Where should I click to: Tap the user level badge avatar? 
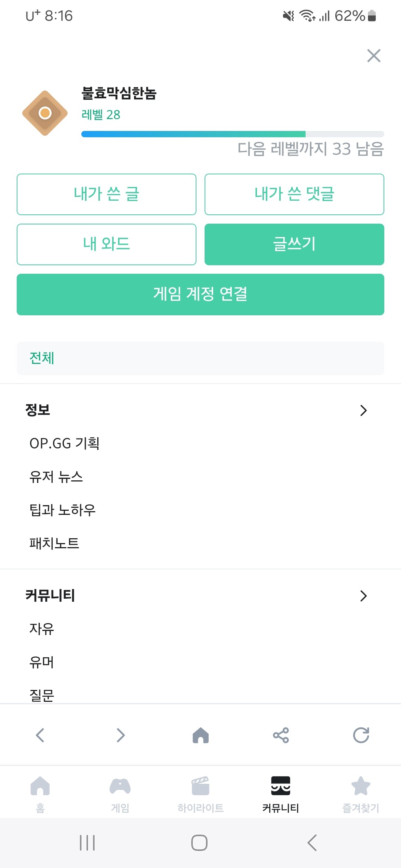[x=45, y=113]
